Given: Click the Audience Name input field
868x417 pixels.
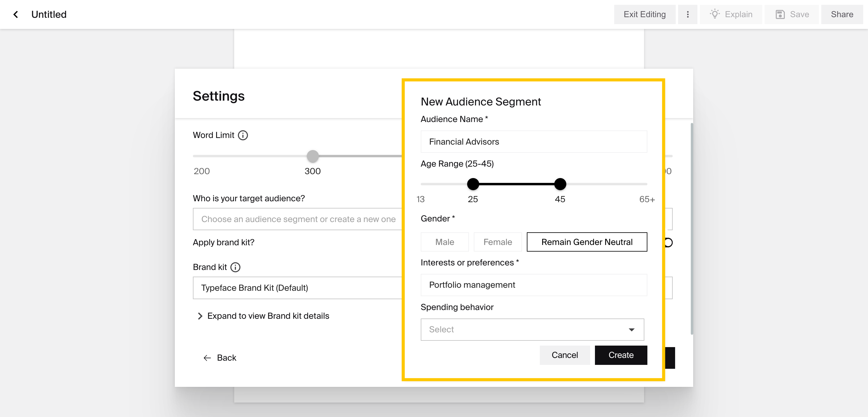Looking at the screenshot, I should 533,142.
